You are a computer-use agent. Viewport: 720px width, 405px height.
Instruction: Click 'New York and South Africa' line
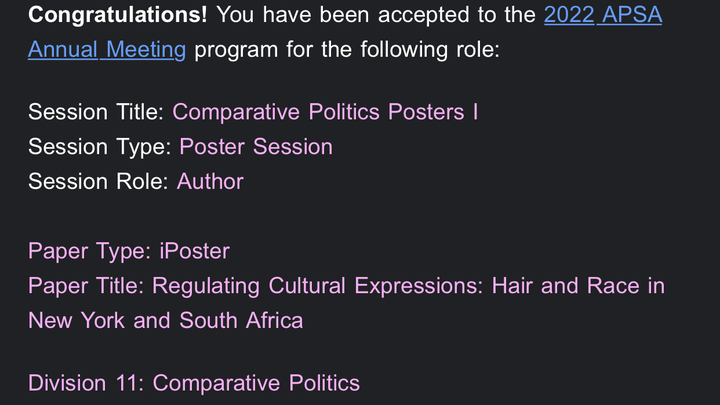click(165, 321)
